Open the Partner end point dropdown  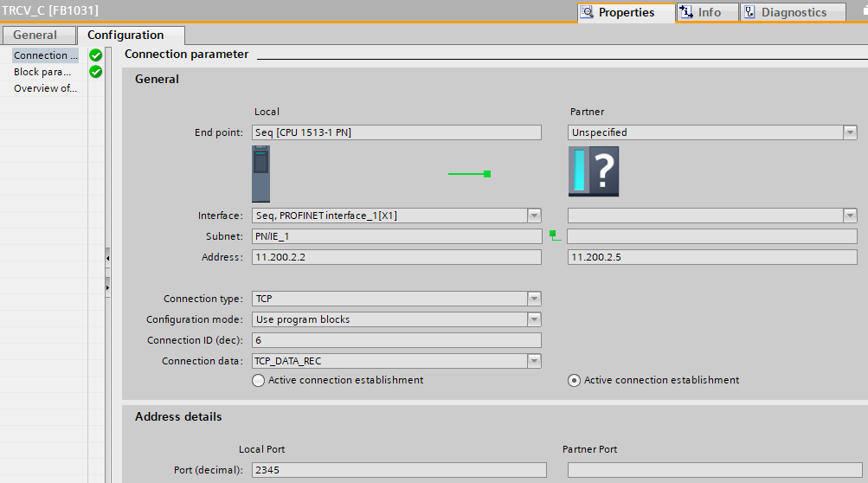(x=850, y=132)
